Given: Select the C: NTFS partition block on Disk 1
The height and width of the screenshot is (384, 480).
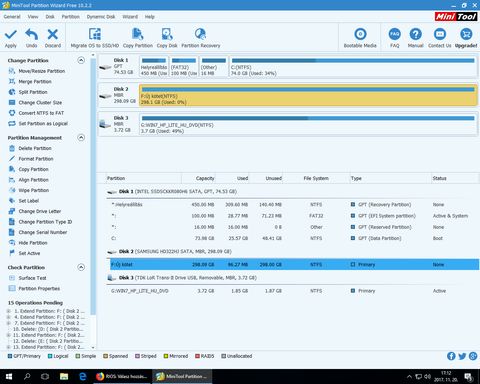Looking at the screenshot, I should click(x=353, y=67).
